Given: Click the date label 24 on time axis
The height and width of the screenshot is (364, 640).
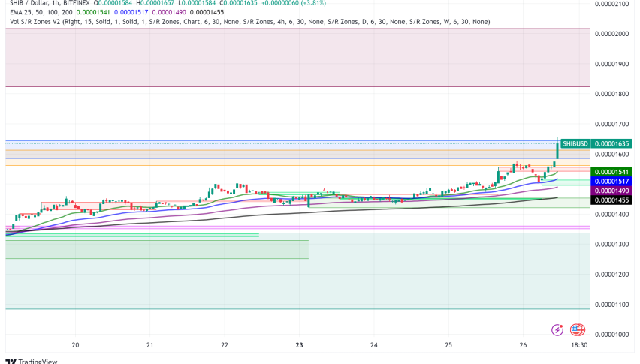Looking at the screenshot, I should (x=374, y=345).
